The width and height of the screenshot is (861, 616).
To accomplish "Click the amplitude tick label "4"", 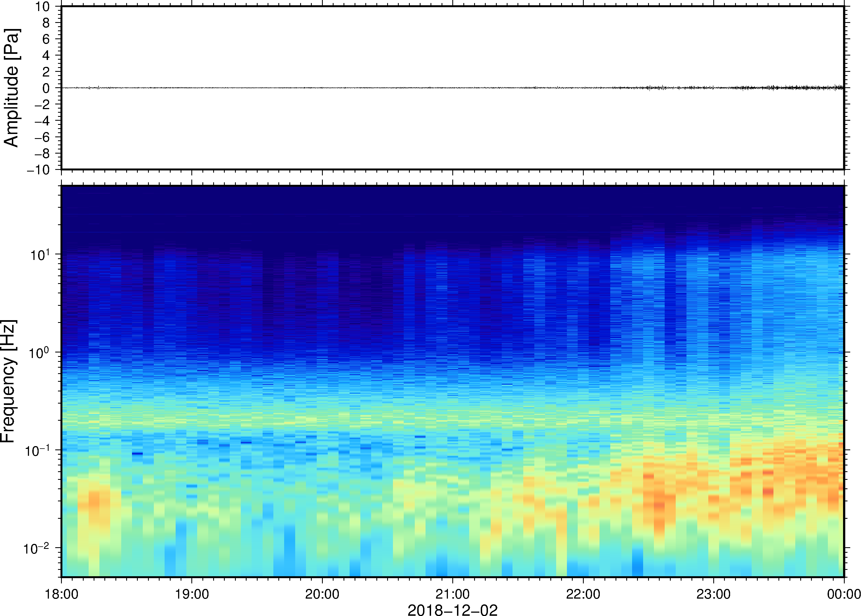I will 46,55.
